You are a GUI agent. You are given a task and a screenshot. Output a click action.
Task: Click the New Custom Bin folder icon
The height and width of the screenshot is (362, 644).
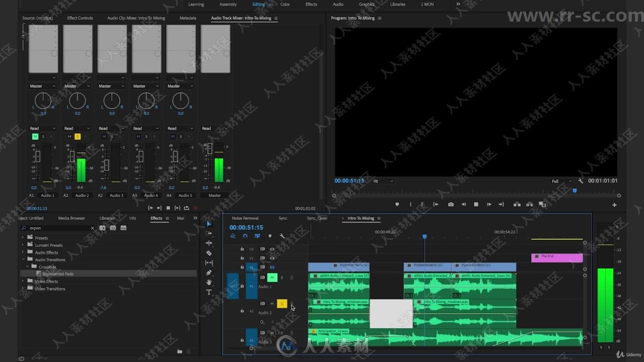(180, 351)
